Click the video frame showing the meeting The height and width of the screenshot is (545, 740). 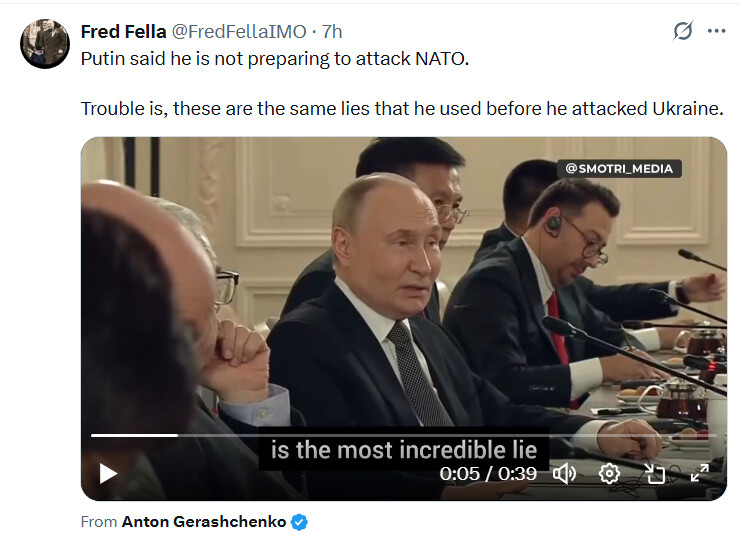coord(404,283)
